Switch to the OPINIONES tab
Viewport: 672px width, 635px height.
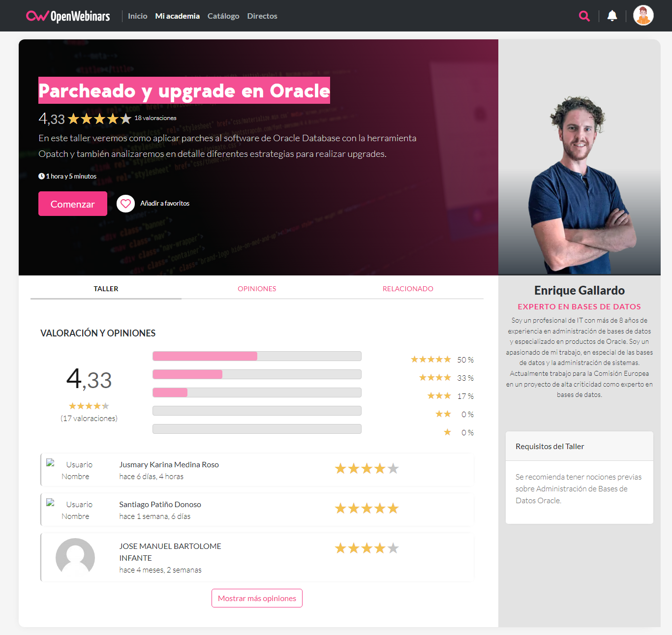pyautogui.click(x=257, y=289)
